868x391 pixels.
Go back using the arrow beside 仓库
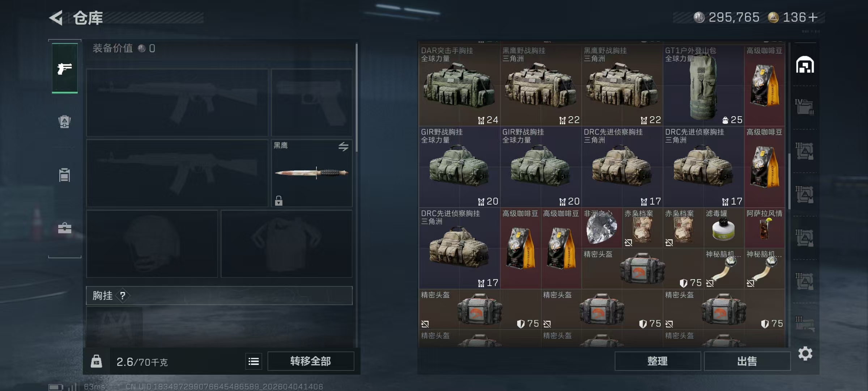pos(56,17)
